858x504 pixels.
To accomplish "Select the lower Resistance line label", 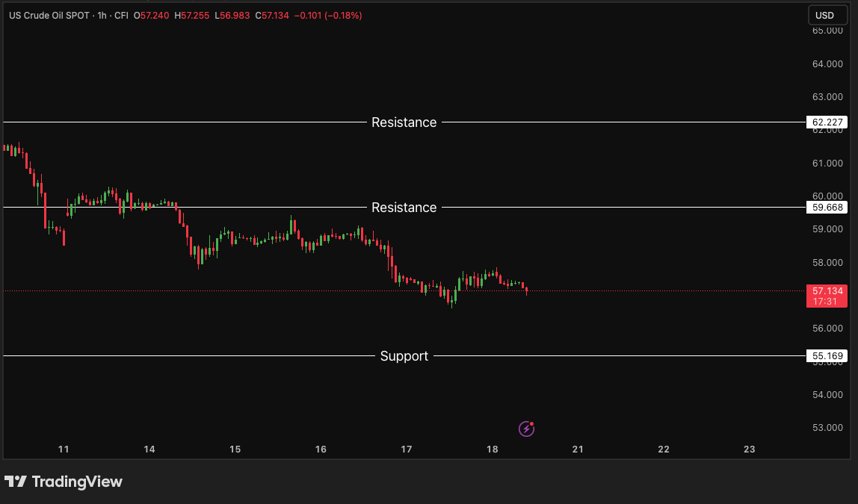I will pyautogui.click(x=404, y=208).
